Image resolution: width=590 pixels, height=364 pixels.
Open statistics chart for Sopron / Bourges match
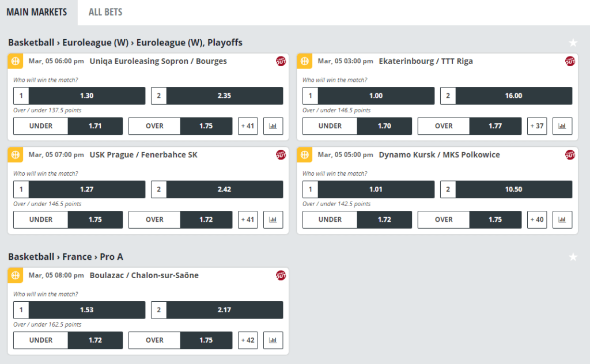273,126
